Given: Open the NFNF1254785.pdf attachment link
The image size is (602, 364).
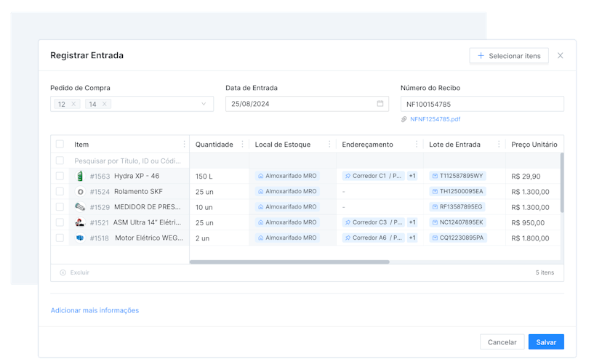Looking at the screenshot, I should [x=435, y=119].
